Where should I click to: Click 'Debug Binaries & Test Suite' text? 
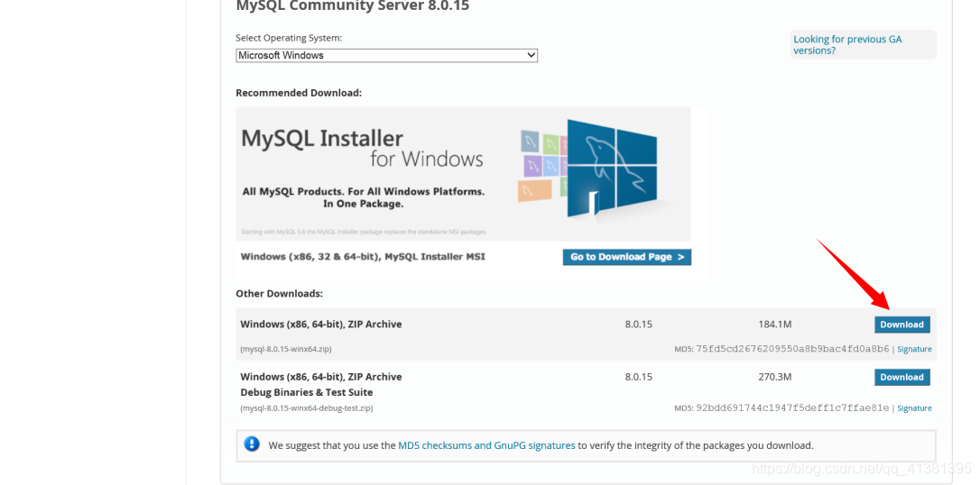(306, 393)
